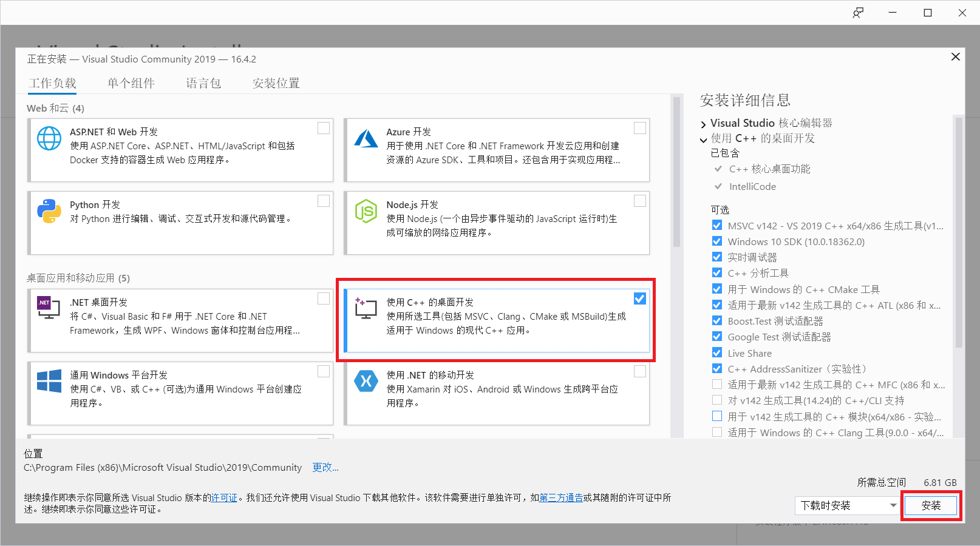The height and width of the screenshot is (546, 980).
Task: Click the workloads list vertical scrollbar
Action: coord(676,172)
